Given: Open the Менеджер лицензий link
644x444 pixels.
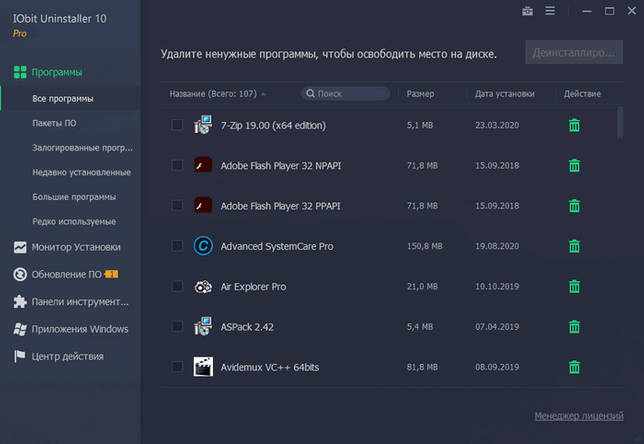Looking at the screenshot, I should [579, 416].
